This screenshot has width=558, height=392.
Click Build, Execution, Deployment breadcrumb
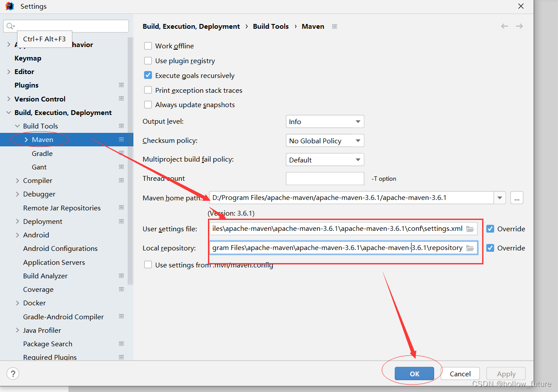point(191,26)
